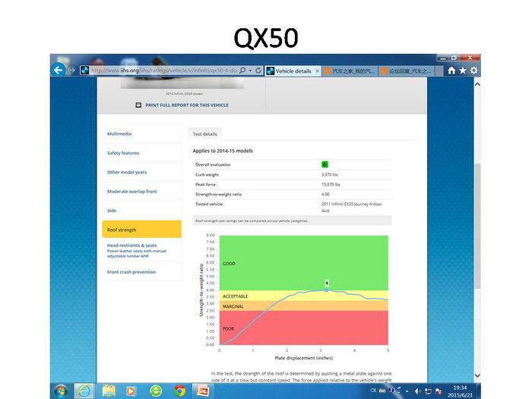
Task: Open Chrome from the taskbar
Action: (179, 391)
